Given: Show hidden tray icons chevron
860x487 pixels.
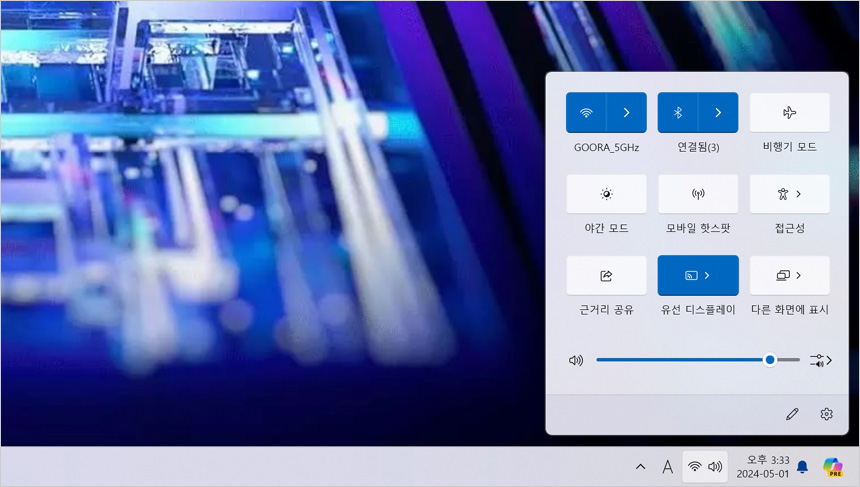Looking at the screenshot, I should (640, 467).
